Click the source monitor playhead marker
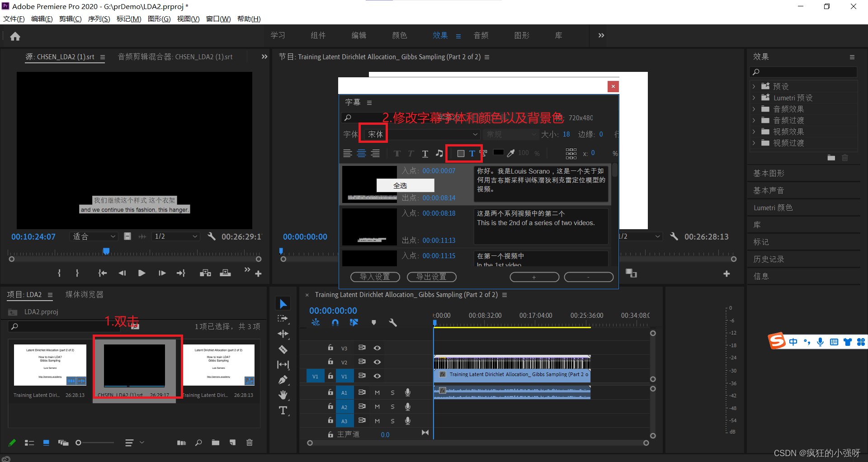The height and width of the screenshot is (462, 868). 106,251
